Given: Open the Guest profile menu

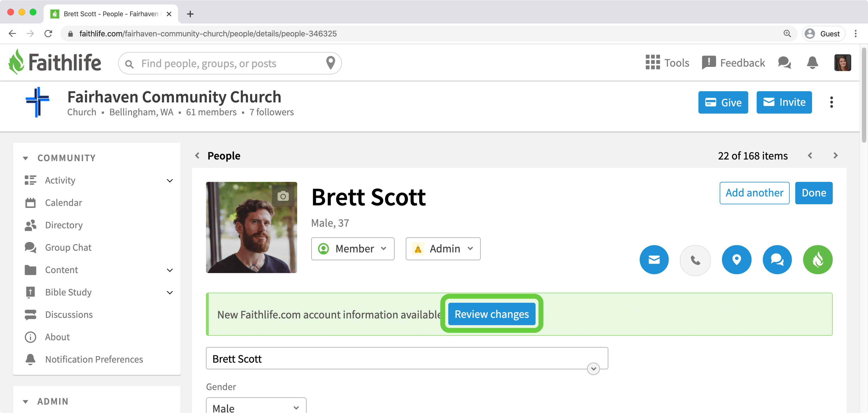Looking at the screenshot, I should pyautogui.click(x=823, y=33).
